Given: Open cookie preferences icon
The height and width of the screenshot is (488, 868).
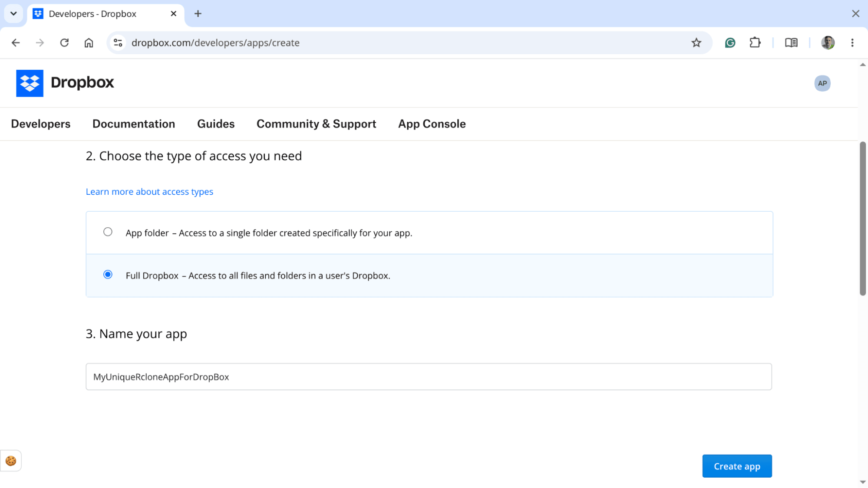Looking at the screenshot, I should click(11, 461).
